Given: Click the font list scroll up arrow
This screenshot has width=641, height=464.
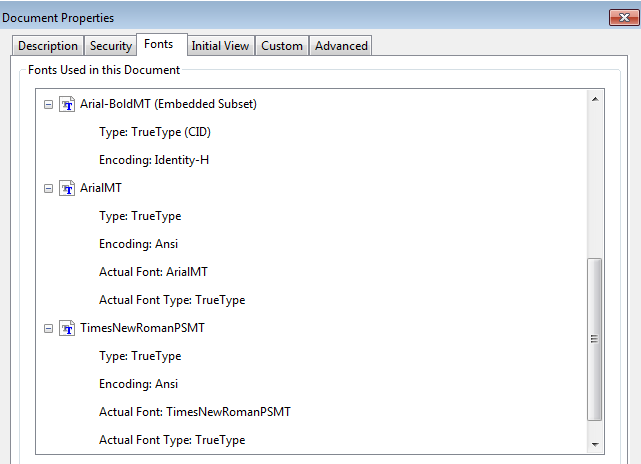Looking at the screenshot, I should [595, 99].
